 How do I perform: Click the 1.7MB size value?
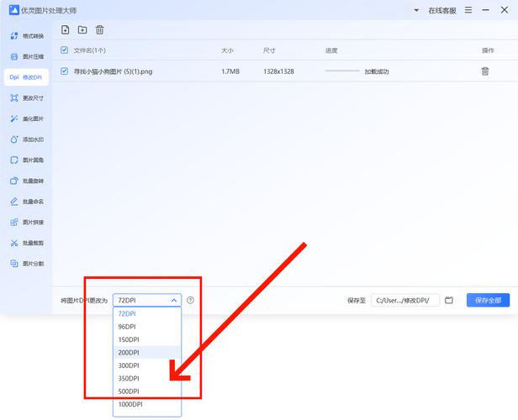coord(230,71)
